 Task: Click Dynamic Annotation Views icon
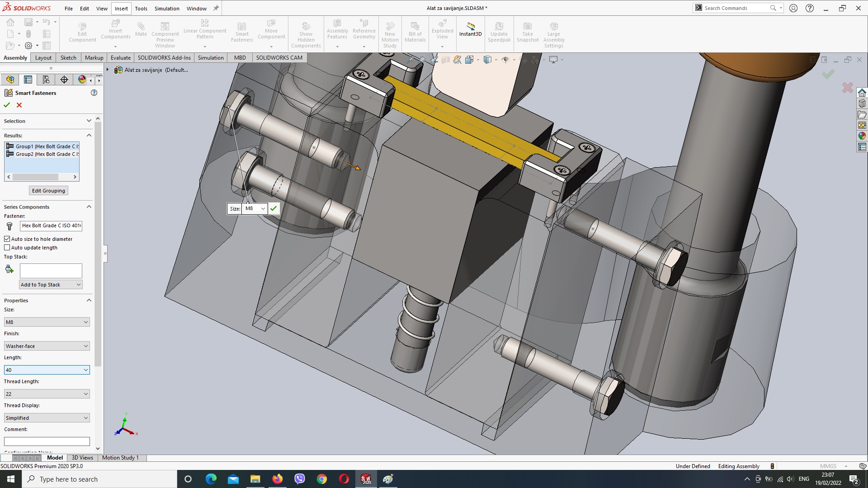coord(457,60)
